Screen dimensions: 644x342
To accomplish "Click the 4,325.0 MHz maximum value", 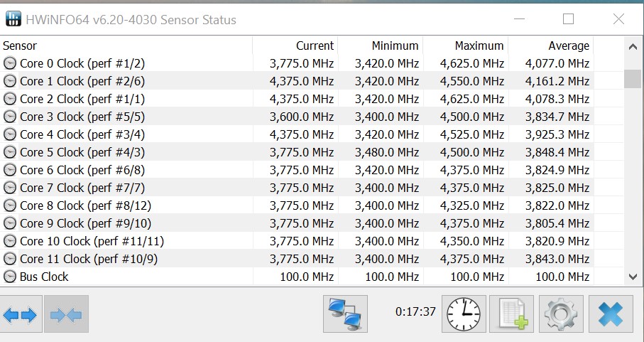I will [472, 205].
